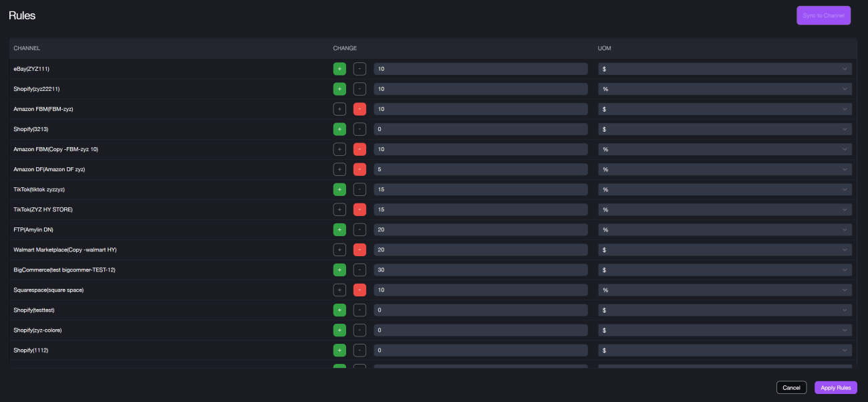Toggle minus for BigCommerce channel row

pos(359,270)
